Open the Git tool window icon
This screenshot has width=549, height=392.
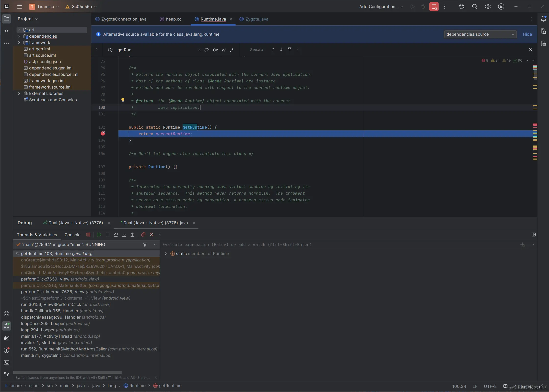tap(7, 375)
